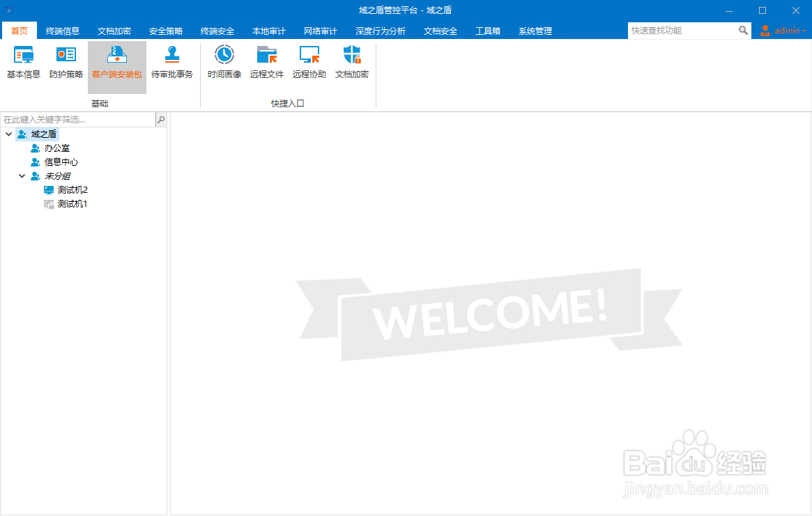This screenshot has width=812, height=516.
Task: Collapse the 域之盾 root node
Action: tap(9, 134)
